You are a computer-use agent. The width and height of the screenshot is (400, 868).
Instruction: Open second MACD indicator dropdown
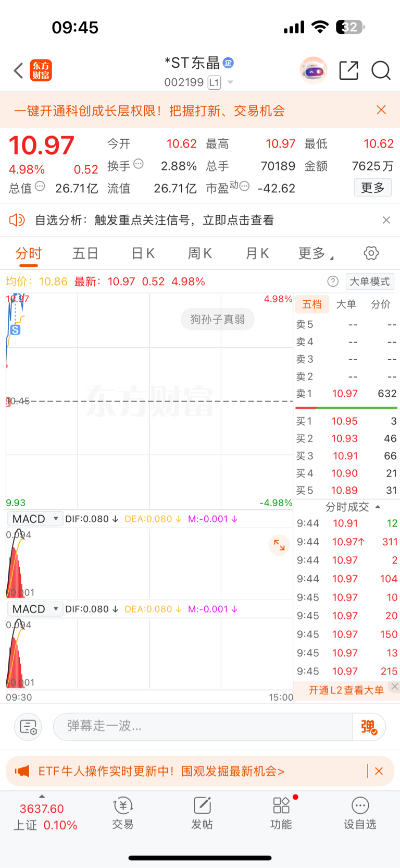[35, 609]
